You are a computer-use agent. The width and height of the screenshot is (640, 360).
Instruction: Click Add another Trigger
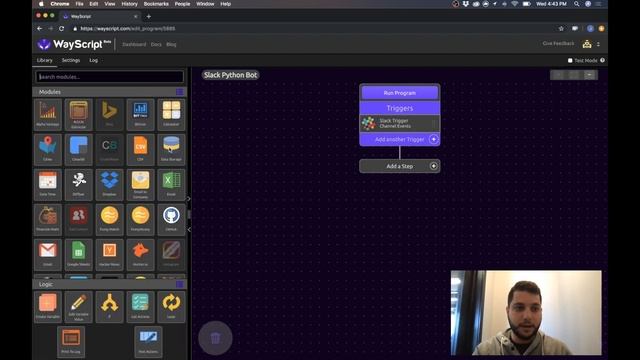point(400,139)
